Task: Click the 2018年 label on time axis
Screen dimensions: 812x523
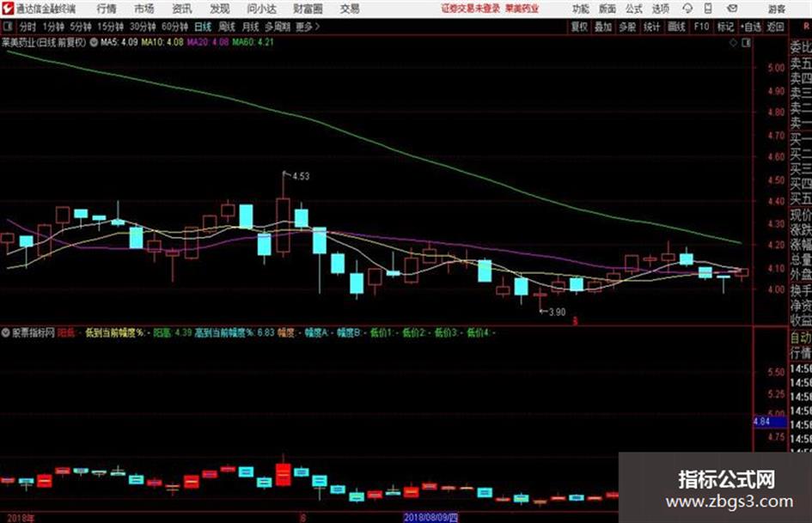Action: tap(21, 518)
